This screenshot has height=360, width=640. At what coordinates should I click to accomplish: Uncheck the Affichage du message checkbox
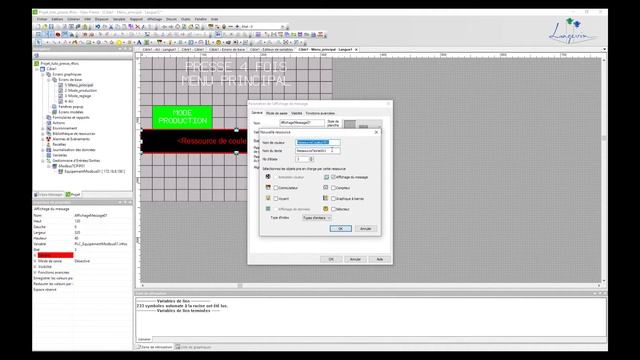pyautogui.click(x=333, y=177)
